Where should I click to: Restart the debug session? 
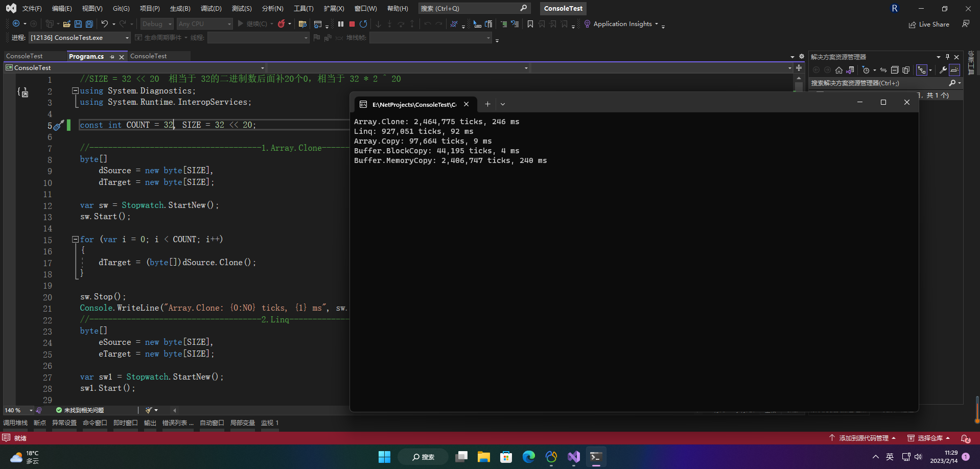(363, 24)
